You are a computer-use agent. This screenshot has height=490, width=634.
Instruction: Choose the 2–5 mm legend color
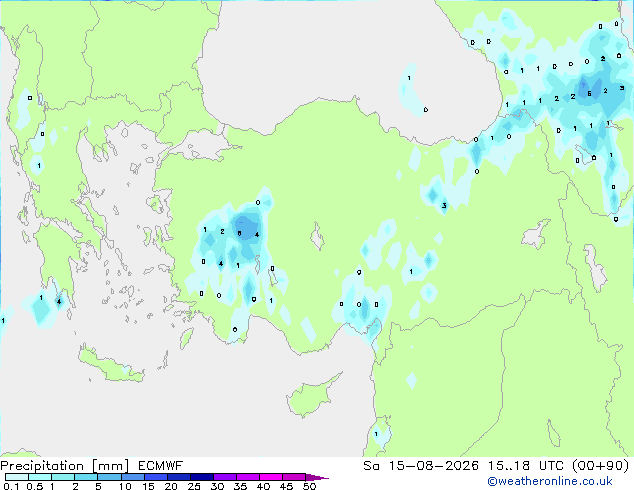tap(86, 477)
